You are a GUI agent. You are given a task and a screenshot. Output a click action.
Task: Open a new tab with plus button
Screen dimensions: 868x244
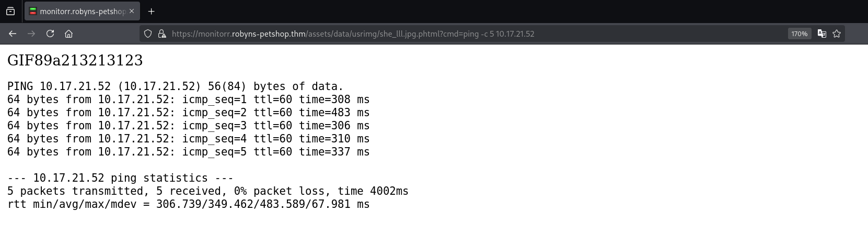pos(151,11)
